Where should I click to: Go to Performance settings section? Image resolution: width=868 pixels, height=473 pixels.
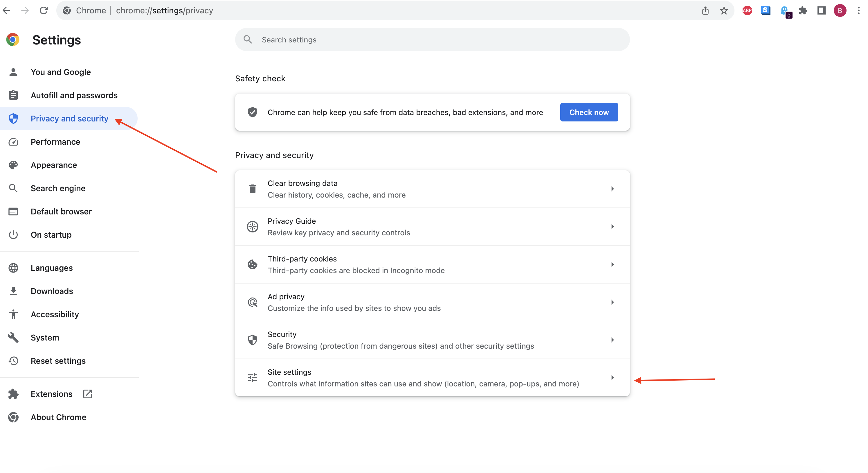tap(55, 142)
